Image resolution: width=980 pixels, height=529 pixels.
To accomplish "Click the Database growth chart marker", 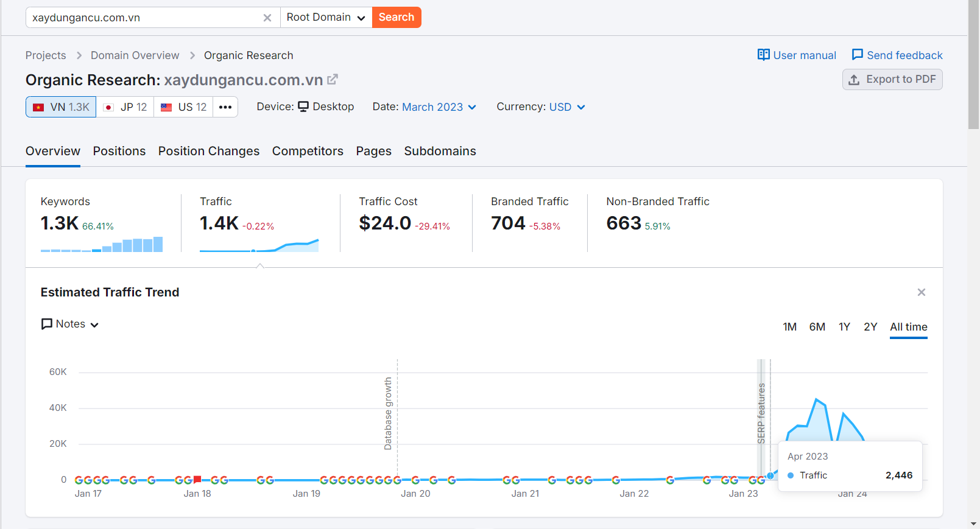I will click(388, 413).
